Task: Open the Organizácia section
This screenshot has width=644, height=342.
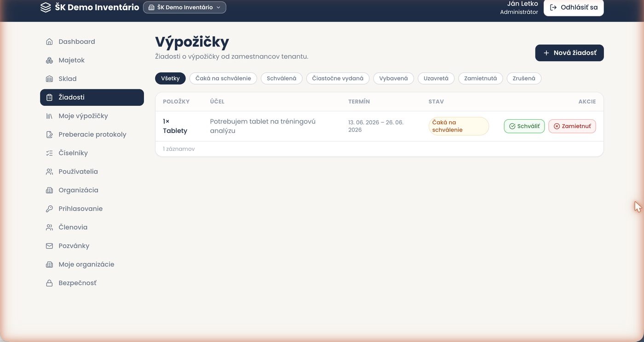Action: (92, 190)
